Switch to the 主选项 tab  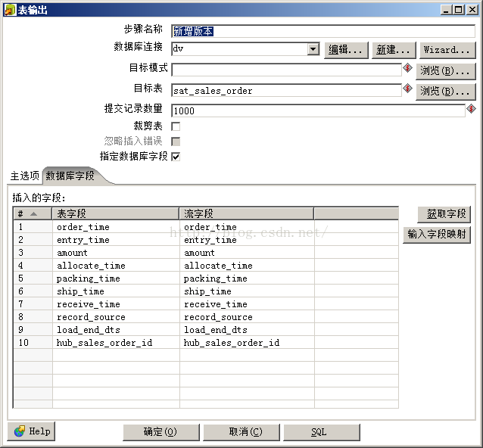click(25, 176)
